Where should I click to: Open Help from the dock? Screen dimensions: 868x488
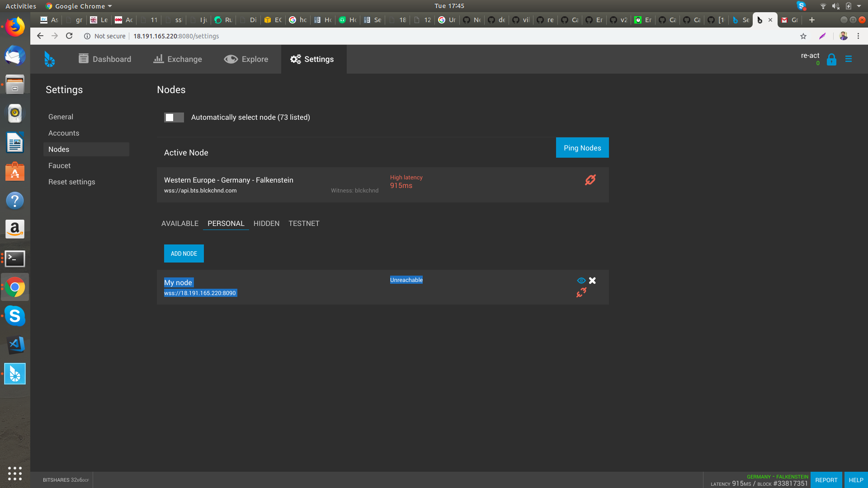[15, 201]
